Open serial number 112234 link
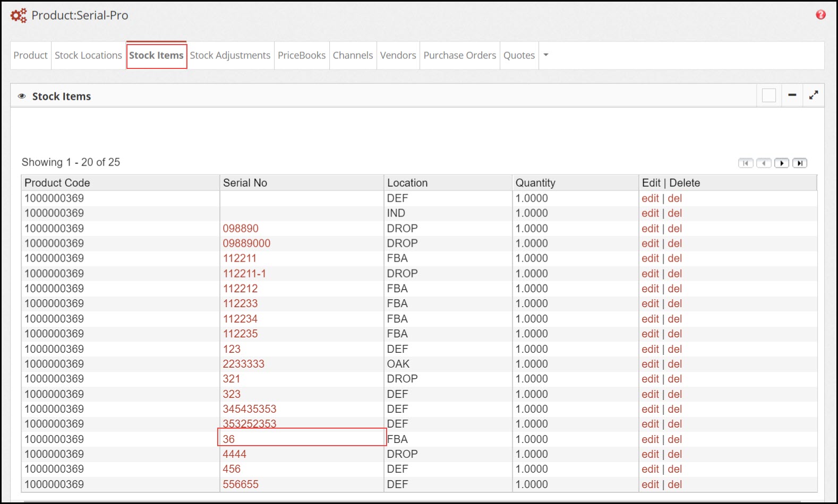 coord(240,319)
